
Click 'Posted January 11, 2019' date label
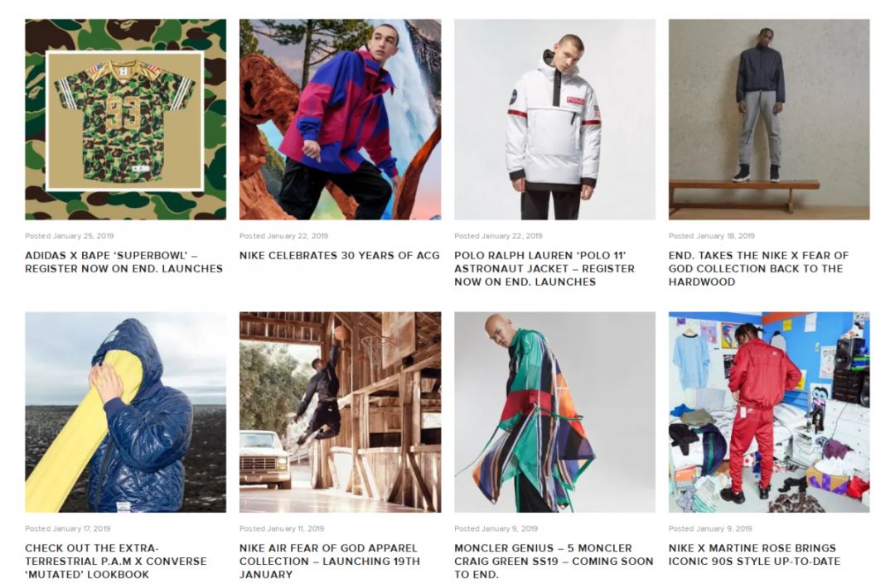point(282,528)
